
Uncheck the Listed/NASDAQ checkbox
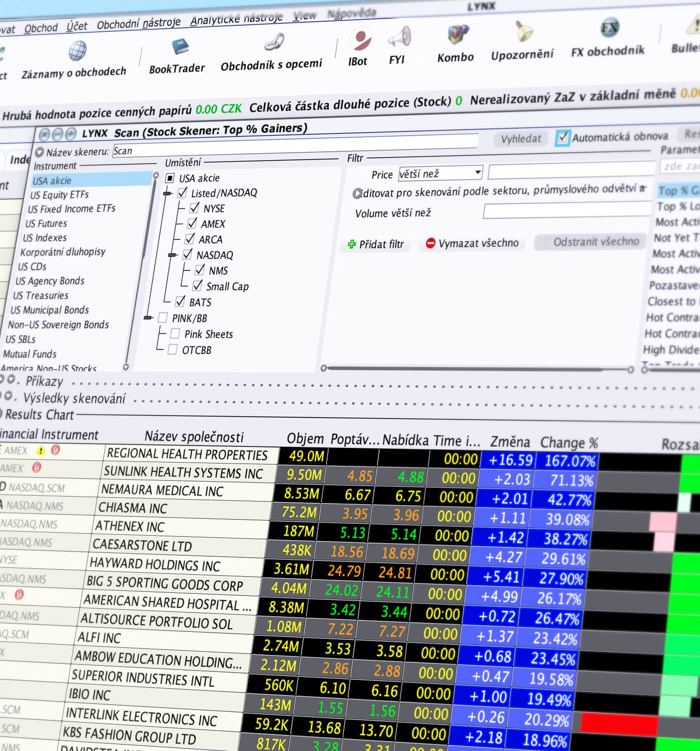coord(182,193)
